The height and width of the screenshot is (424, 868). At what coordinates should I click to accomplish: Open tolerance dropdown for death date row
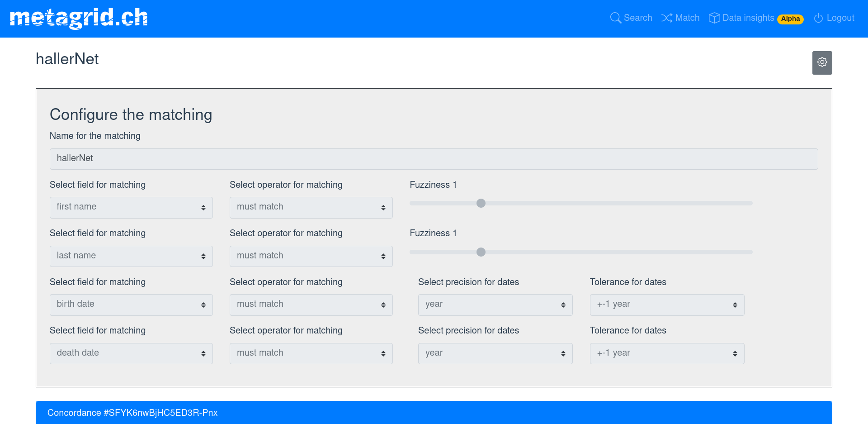tap(667, 353)
